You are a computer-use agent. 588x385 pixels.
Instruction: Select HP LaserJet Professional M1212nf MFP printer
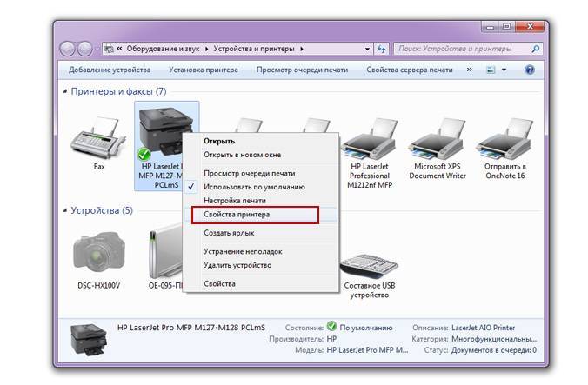(370, 138)
